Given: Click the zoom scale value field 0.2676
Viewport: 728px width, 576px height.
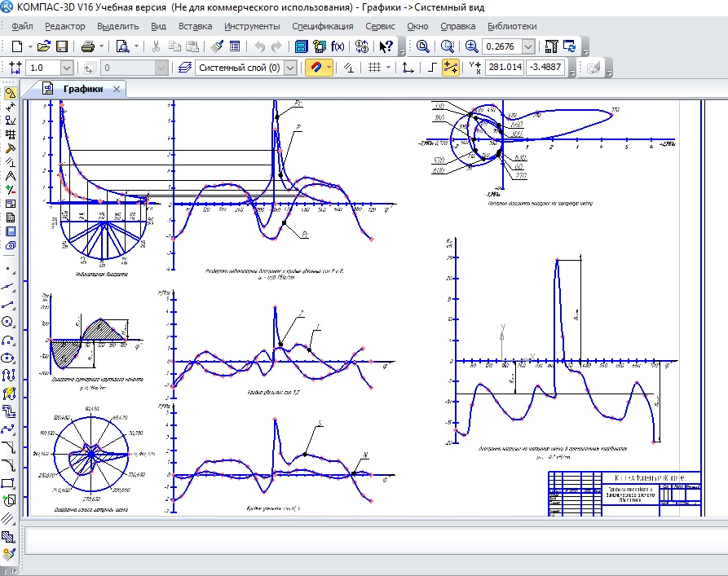Looking at the screenshot, I should pos(502,46).
